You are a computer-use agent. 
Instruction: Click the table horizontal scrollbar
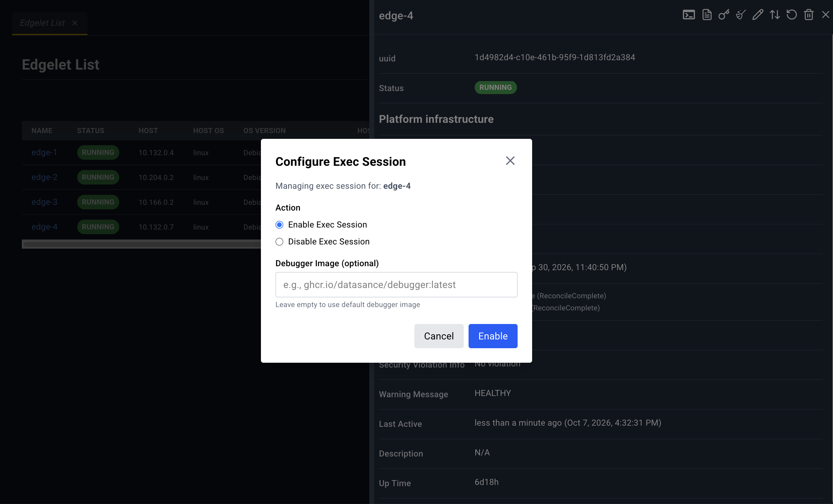tap(141, 244)
